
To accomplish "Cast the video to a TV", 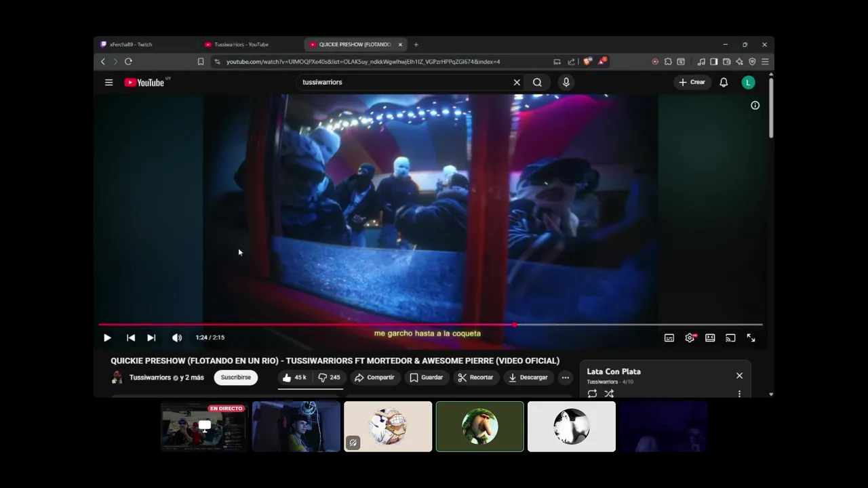I will pyautogui.click(x=730, y=338).
